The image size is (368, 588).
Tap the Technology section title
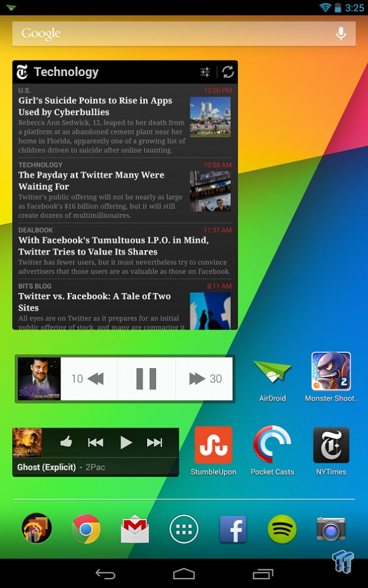pos(66,72)
